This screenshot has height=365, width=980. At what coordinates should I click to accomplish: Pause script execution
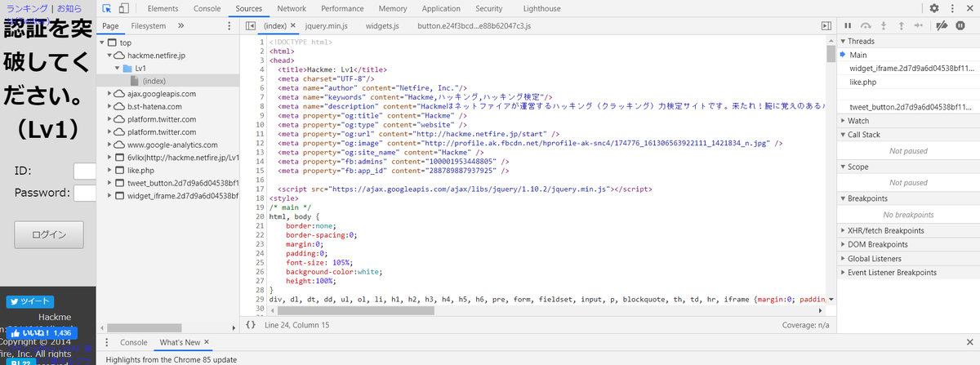848,25
